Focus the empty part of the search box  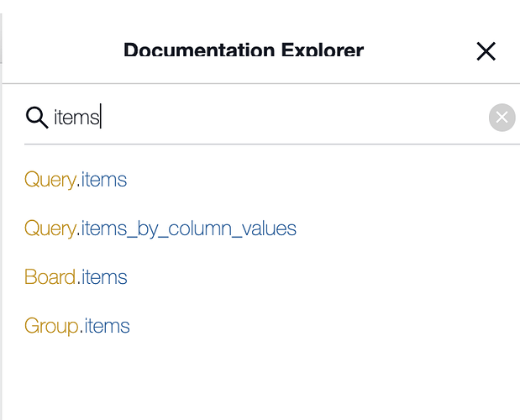292,118
